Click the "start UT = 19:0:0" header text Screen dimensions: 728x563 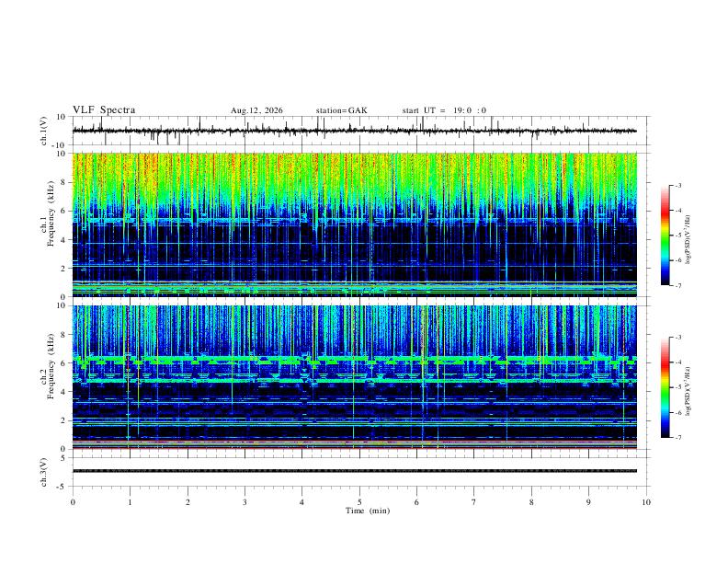[444, 110]
